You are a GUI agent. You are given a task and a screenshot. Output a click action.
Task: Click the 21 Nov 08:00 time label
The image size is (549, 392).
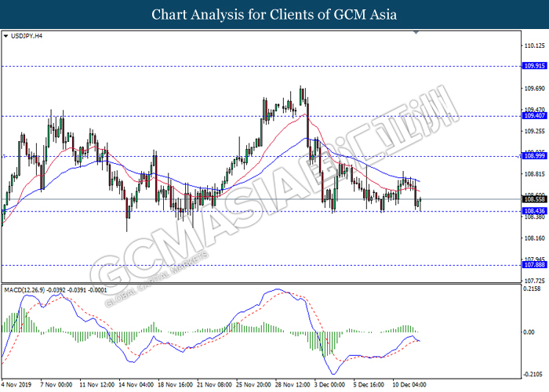coord(214,385)
